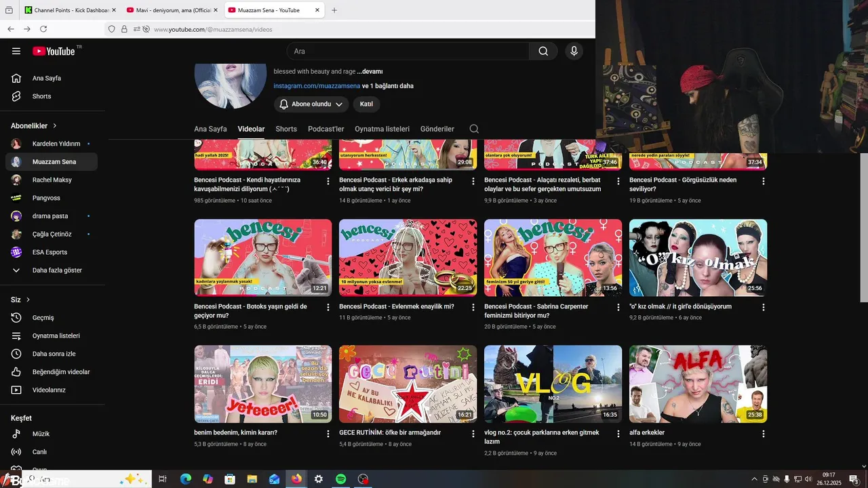Click the search magnifier button
868x488 pixels.
pyautogui.click(x=543, y=51)
